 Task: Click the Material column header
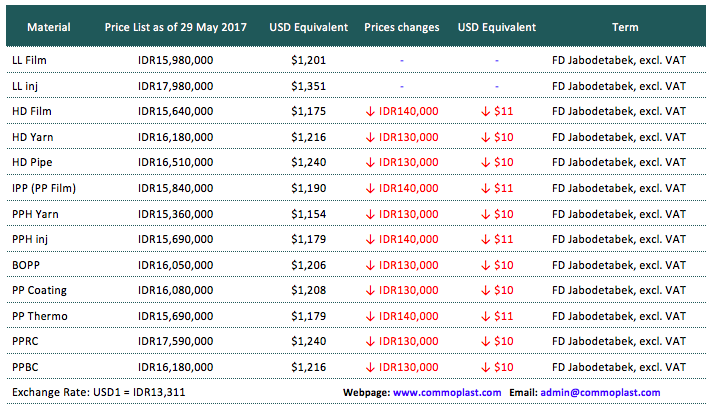click(x=41, y=27)
